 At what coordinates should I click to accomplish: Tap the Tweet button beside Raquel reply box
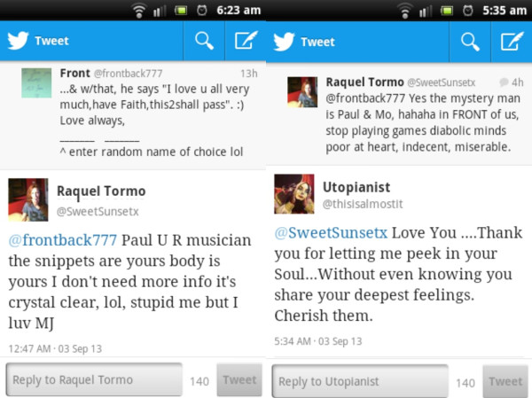point(239,379)
